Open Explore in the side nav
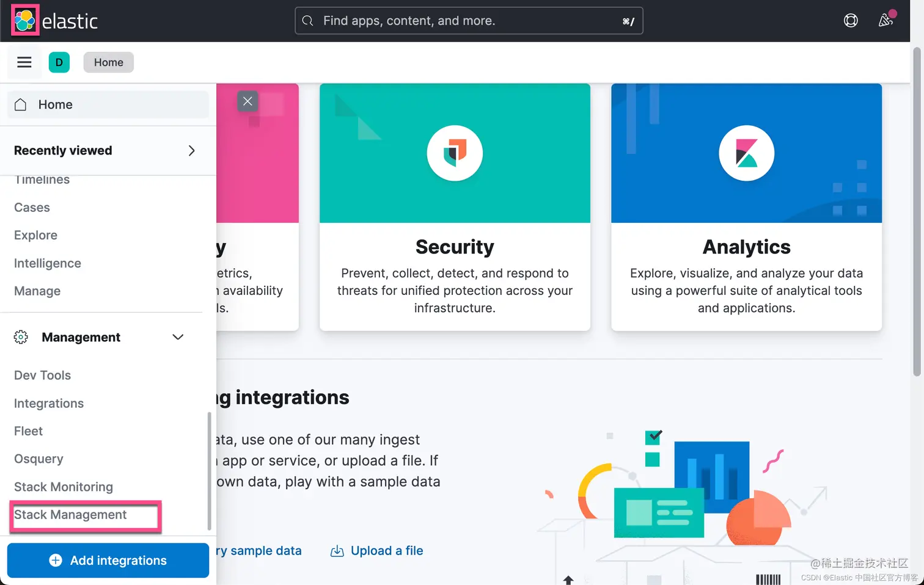 click(x=35, y=235)
